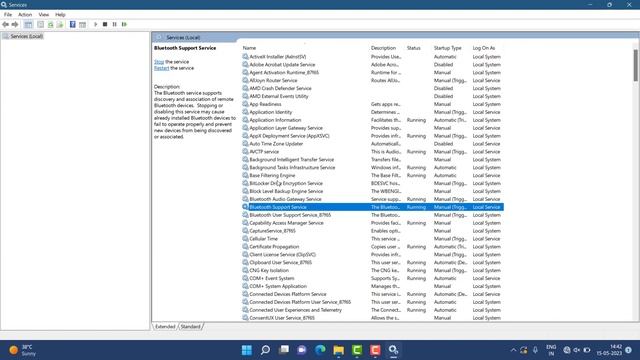Toggle the Show/Hide Action Pane toolbar icon
The image size is (640, 360).
click(x=82, y=24)
